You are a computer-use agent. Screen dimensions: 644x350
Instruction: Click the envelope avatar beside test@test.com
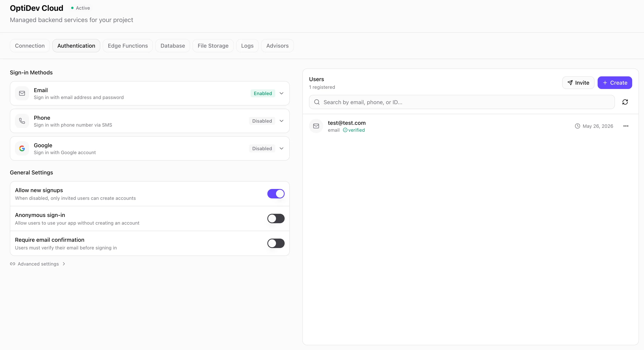tap(316, 126)
